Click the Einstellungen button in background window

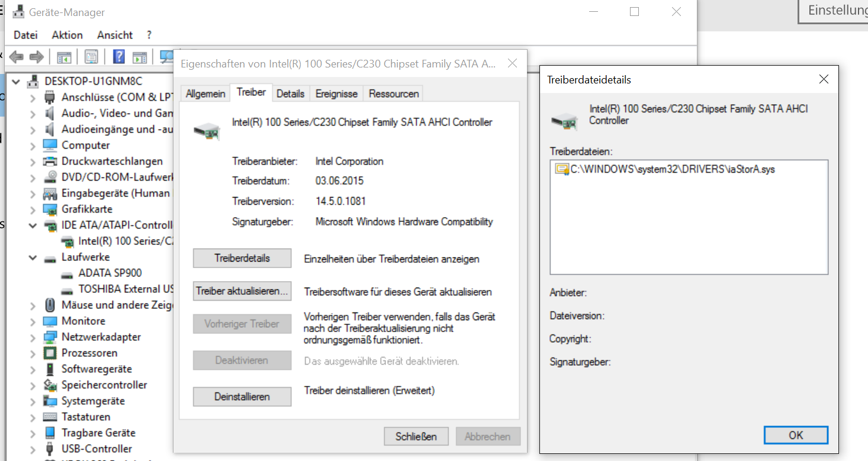click(x=834, y=11)
